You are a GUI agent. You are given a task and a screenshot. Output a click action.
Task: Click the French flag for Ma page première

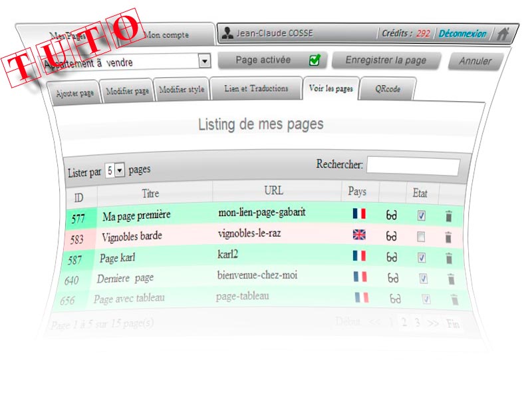click(x=359, y=214)
